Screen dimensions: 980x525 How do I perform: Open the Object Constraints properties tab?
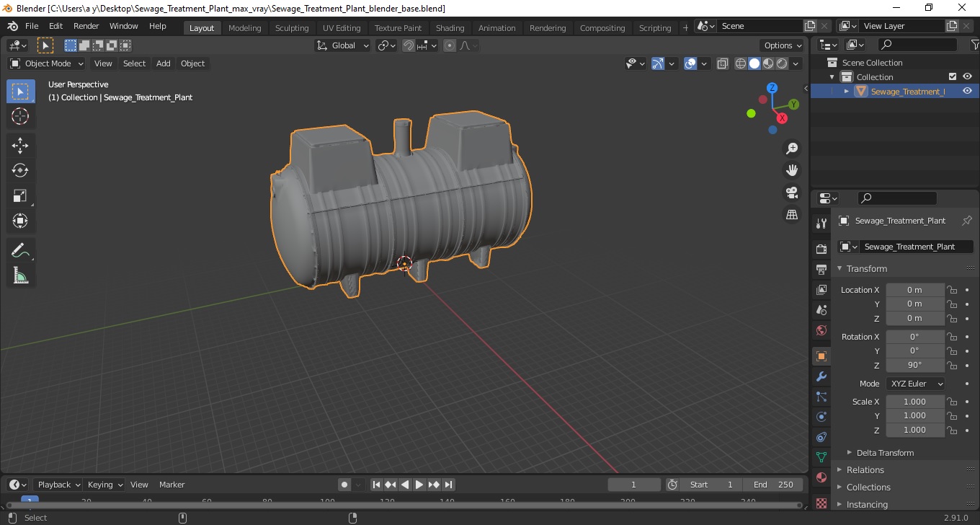pyautogui.click(x=821, y=437)
